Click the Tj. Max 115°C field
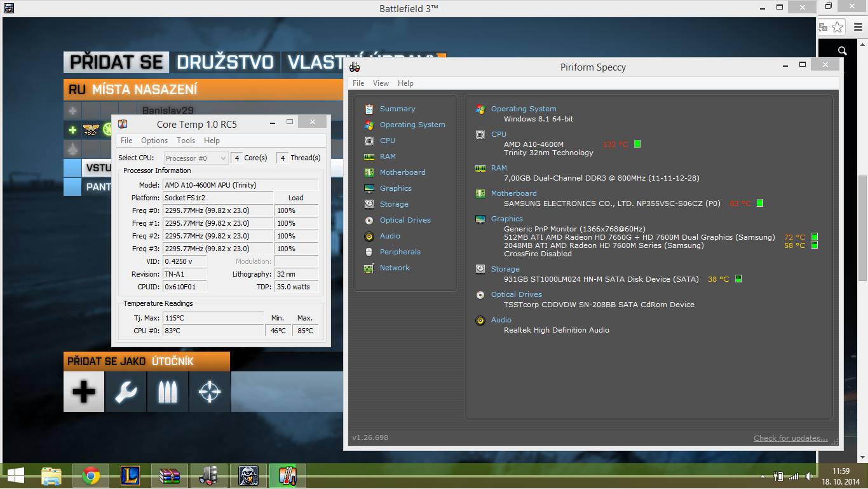The height and width of the screenshot is (489, 868). click(x=213, y=318)
